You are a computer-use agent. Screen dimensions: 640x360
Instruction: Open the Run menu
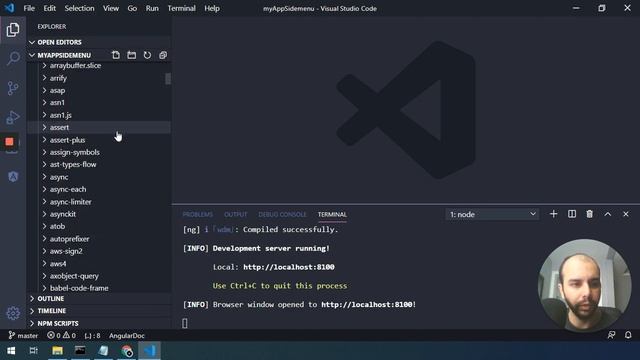click(152, 8)
